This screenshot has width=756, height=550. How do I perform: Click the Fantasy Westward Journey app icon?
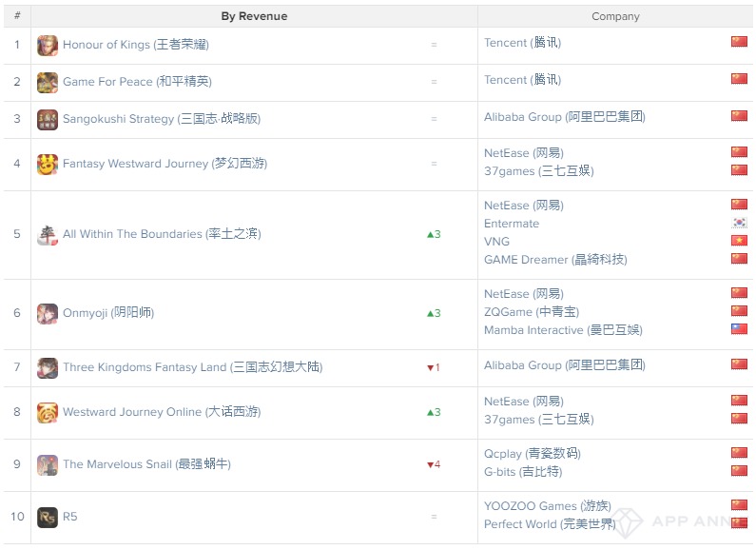pyautogui.click(x=48, y=165)
